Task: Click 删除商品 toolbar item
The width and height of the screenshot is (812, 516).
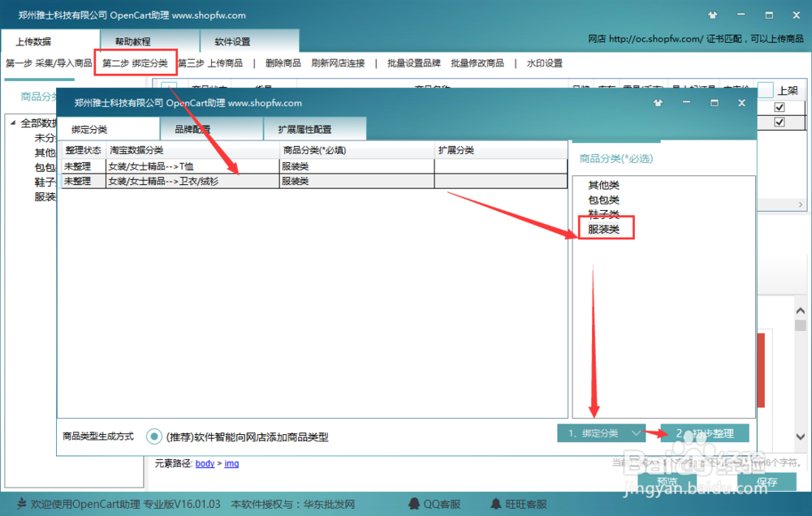Action: pyautogui.click(x=283, y=63)
